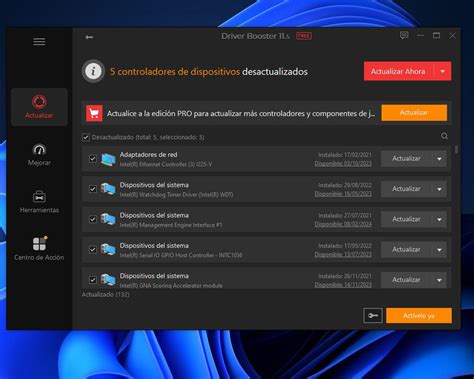Click the 5 controladores de dispositivos text
This screenshot has width=474, height=379.
point(175,72)
